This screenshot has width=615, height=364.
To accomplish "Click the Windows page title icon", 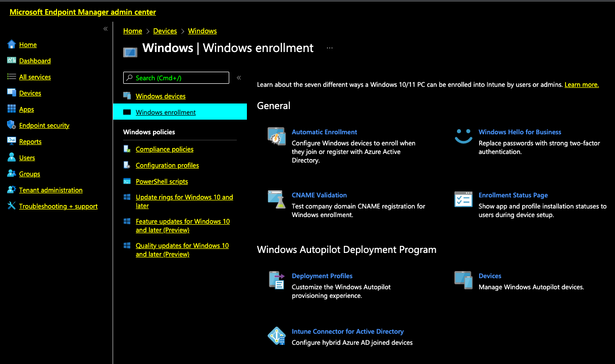I will click(x=130, y=52).
